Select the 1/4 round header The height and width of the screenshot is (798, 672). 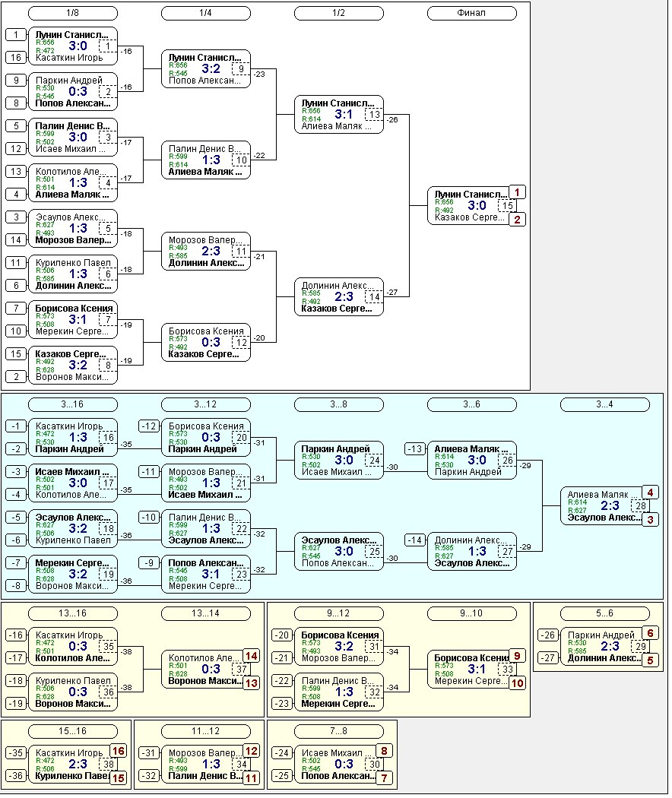point(206,13)
